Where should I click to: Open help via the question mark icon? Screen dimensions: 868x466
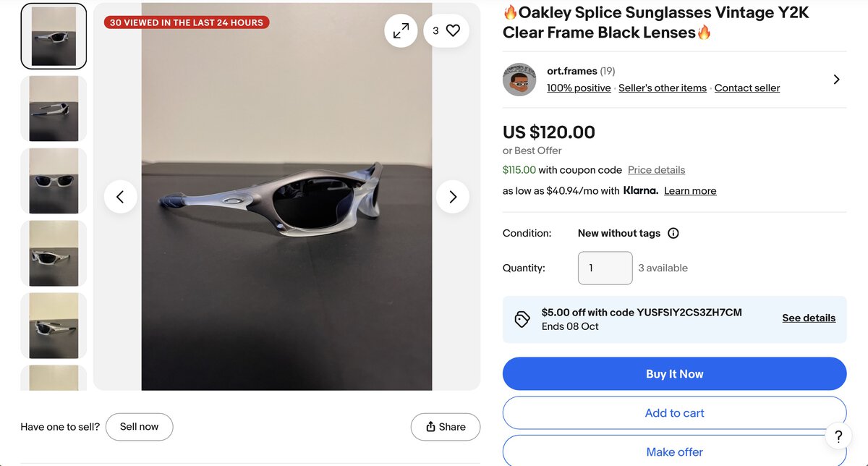[x=838, y=436]
